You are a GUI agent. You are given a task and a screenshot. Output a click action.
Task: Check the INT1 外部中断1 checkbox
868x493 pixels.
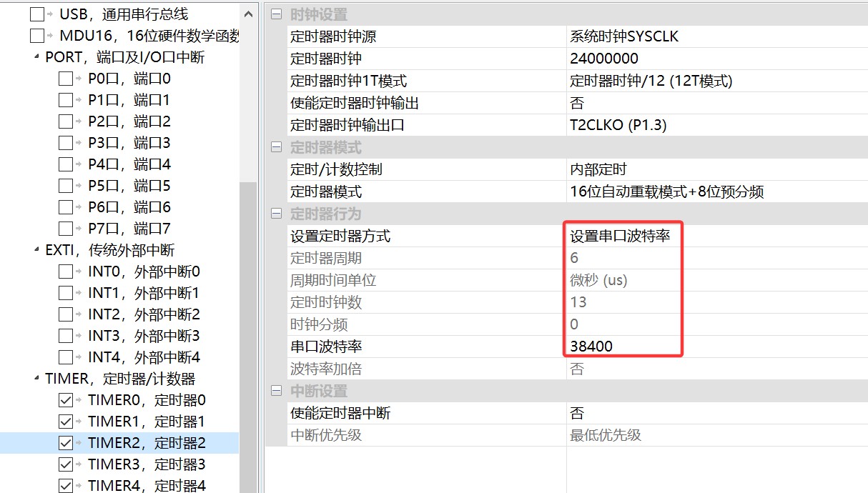pyautogui.click(x=66, y=293)
